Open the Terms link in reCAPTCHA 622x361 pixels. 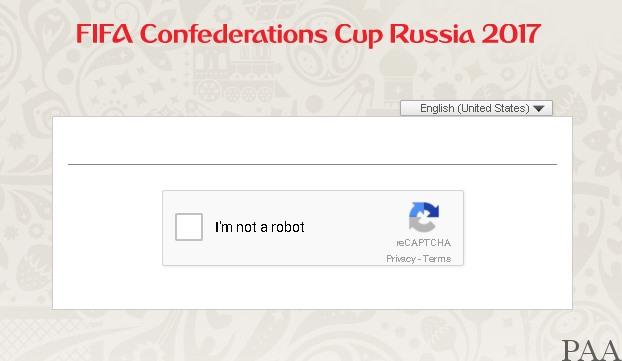tap(437, 259)
